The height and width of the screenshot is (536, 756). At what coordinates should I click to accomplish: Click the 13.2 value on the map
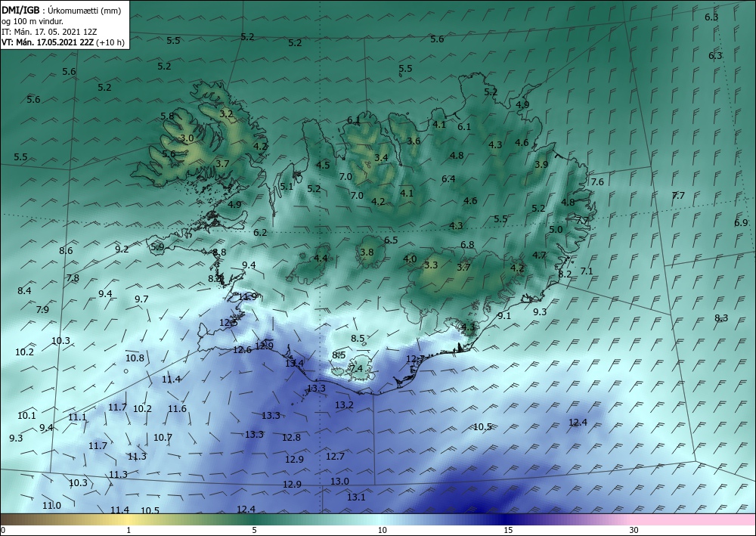pos(344,405)
